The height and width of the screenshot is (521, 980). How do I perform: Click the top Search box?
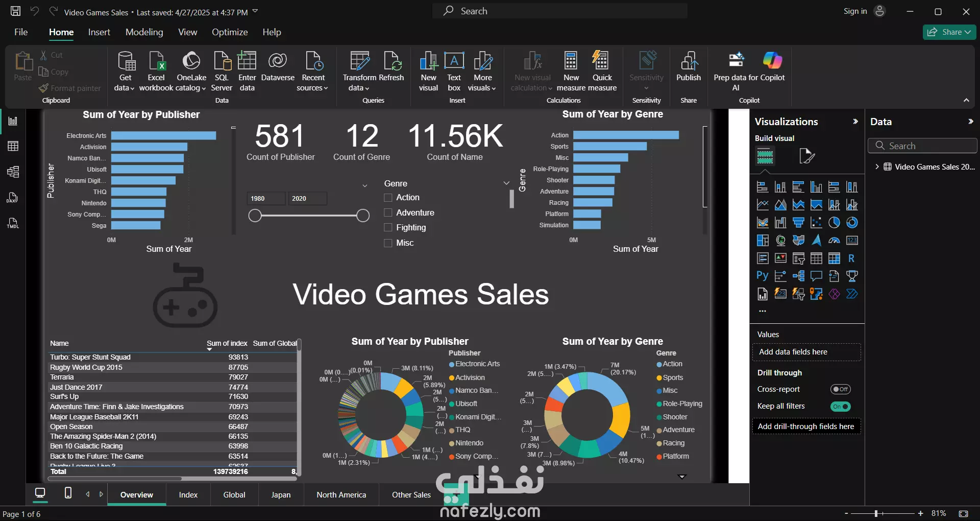[x=560, y=11]
